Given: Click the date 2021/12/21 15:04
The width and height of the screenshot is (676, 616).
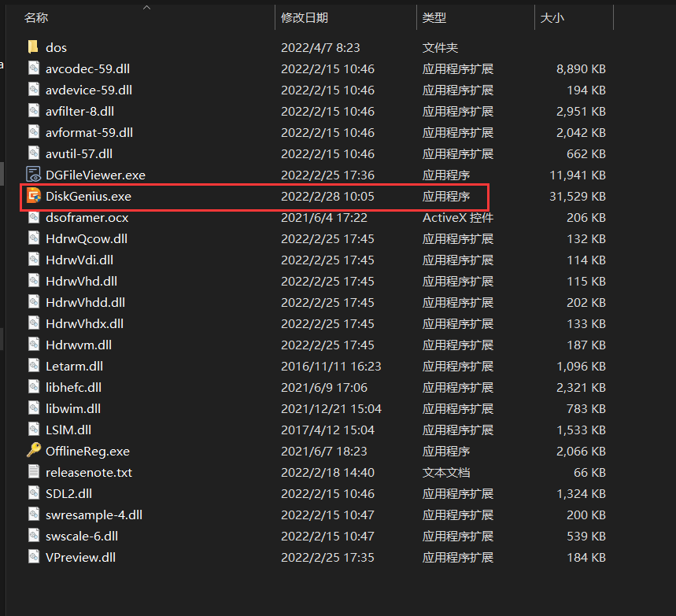Looking at the screenshot, I should (331, 408).
